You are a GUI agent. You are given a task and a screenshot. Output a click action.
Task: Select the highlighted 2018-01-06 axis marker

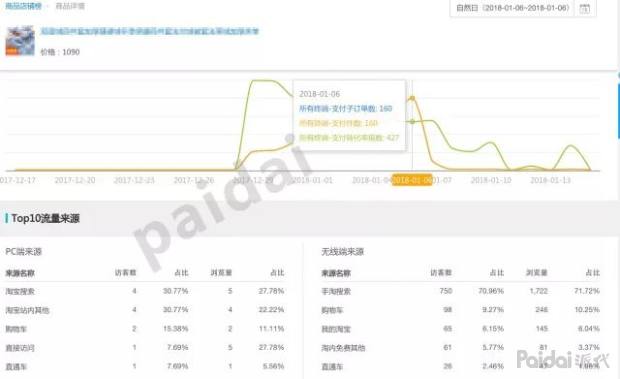412,180
